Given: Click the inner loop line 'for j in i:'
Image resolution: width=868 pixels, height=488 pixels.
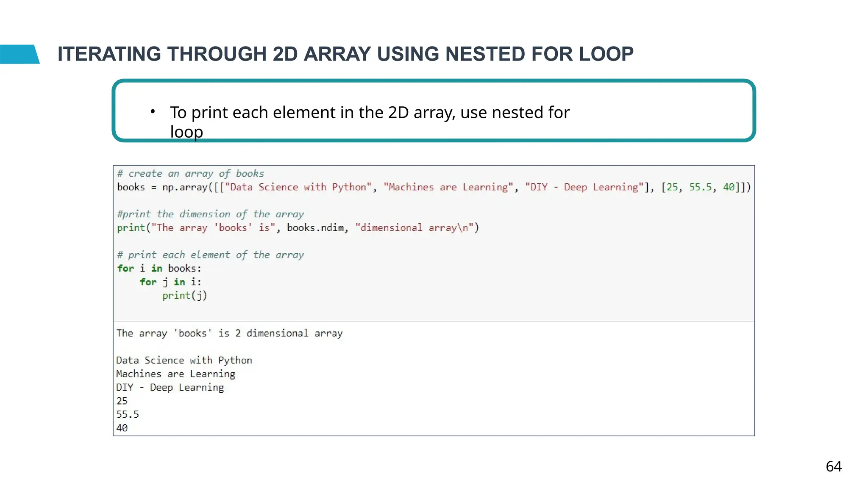Looking at the screenshot, I should click(170, 282).
